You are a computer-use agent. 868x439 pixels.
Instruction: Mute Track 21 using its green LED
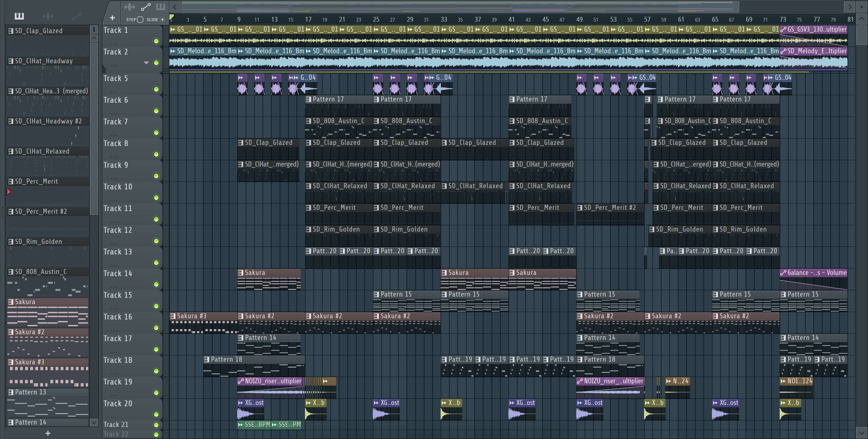coord(156,425)
